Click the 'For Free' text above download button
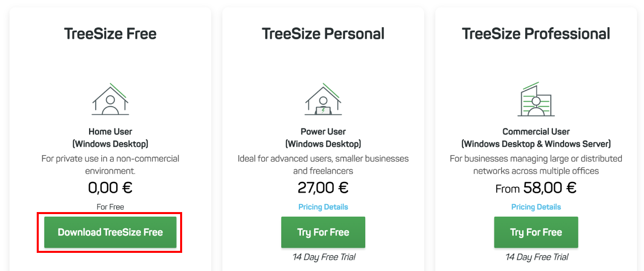 click(110, 207)
